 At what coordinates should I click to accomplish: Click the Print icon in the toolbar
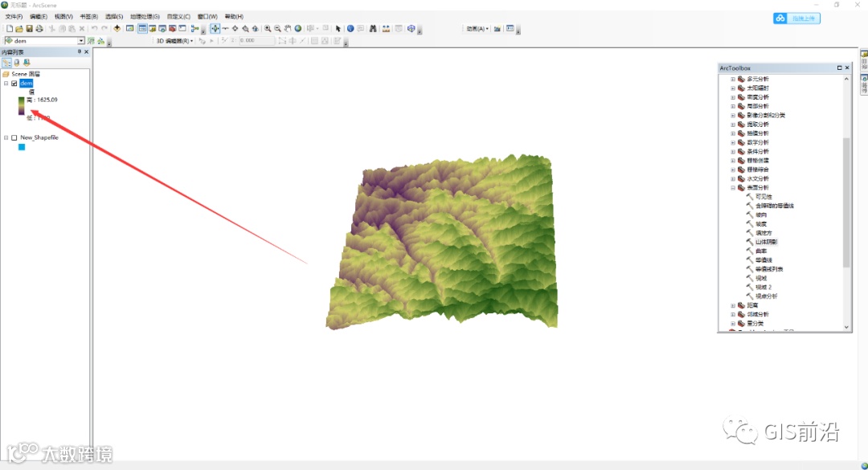pyautogui.click(x=39, y=28)
